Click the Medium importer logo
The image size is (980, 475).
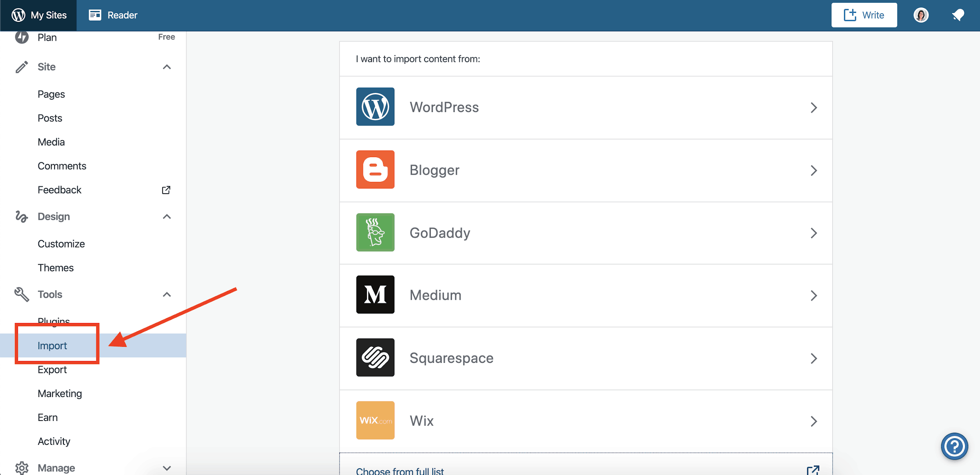coord(375,294)
